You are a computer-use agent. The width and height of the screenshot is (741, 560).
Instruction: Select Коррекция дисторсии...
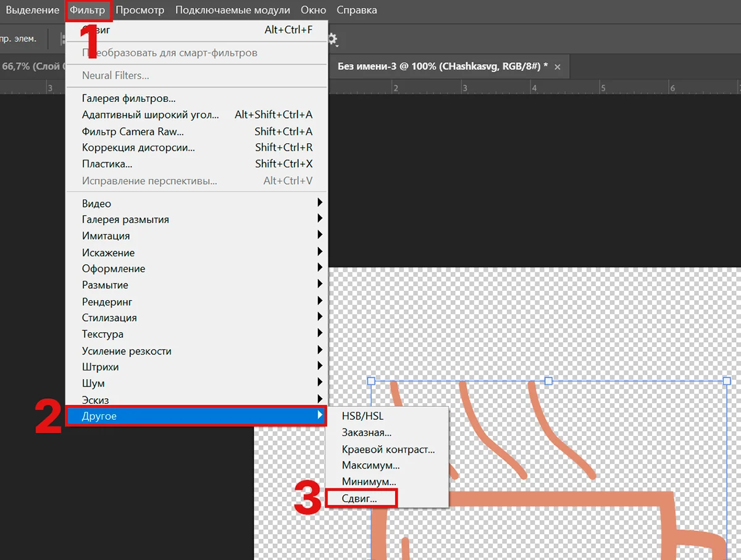pyautogui.click(x=196, y=147)
